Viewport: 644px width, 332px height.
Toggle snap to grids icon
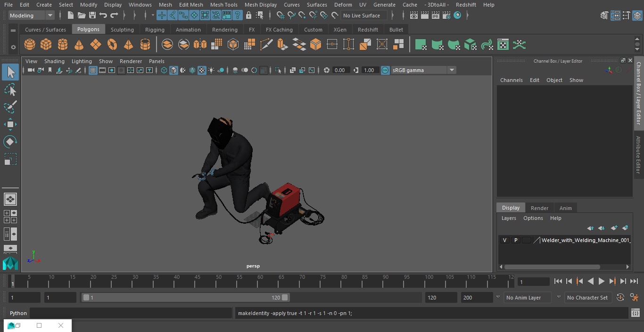pos(281,16)
